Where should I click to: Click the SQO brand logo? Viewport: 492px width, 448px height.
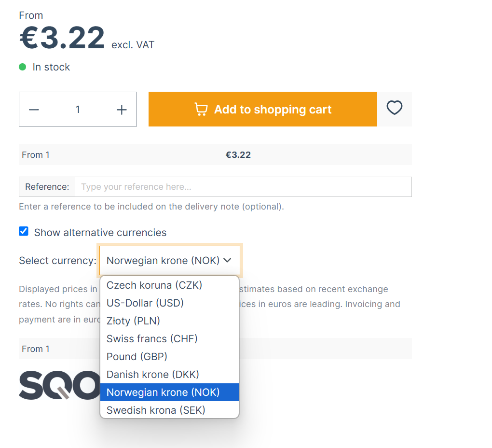pyautogui.click(x=60, y=385)
